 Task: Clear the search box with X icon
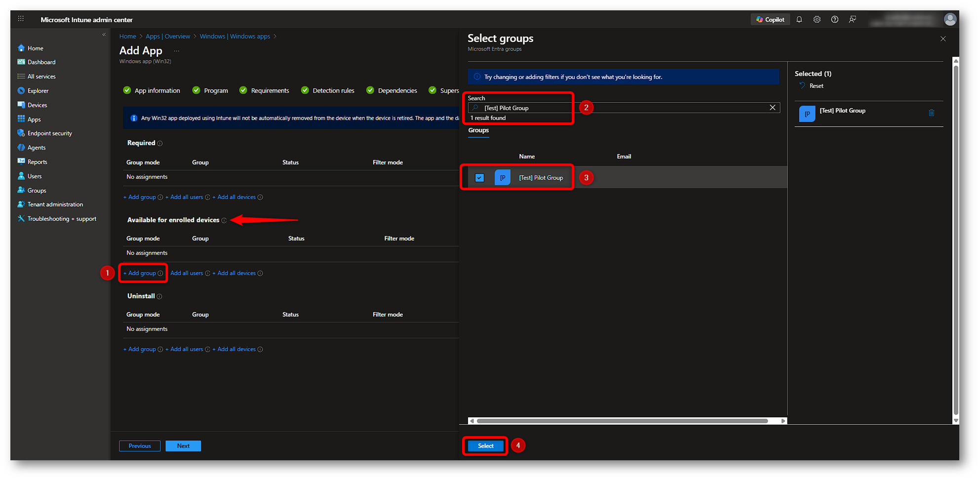pos(772,108)
